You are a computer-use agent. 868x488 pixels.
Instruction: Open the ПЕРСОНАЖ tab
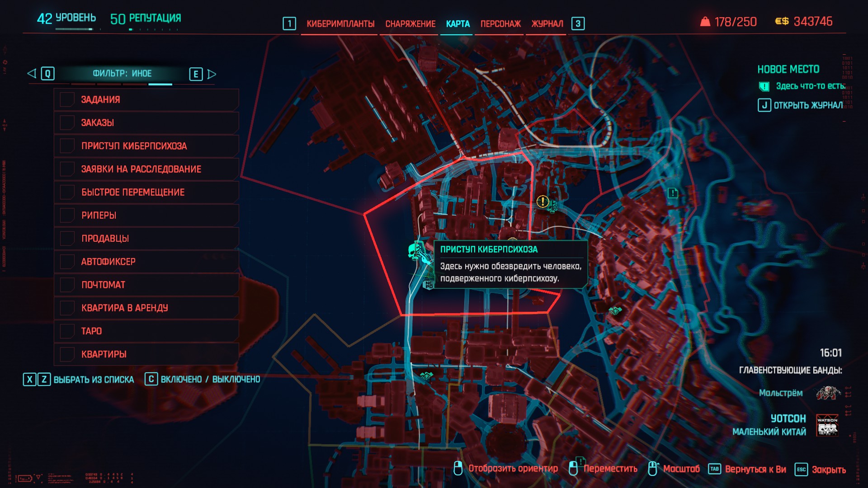[500, 24]
